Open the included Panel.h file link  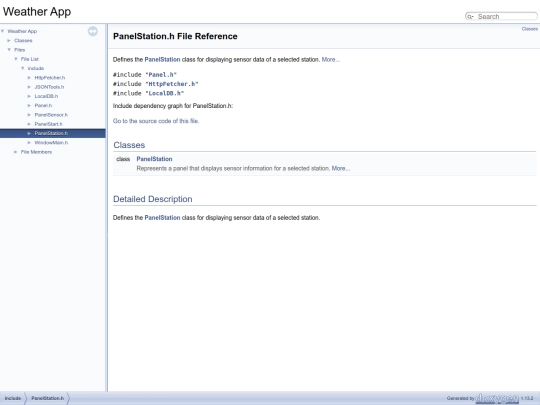(161, 75)
